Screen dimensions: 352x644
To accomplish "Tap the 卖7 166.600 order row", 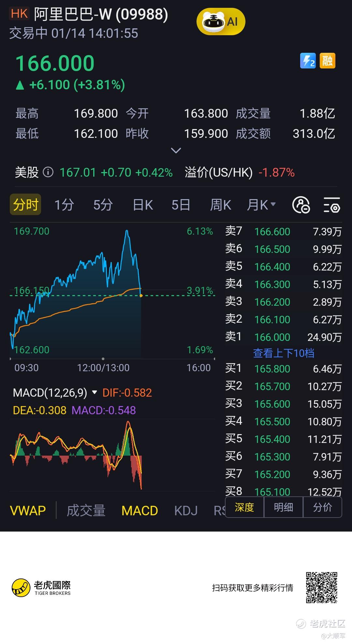I will point(284,231).
